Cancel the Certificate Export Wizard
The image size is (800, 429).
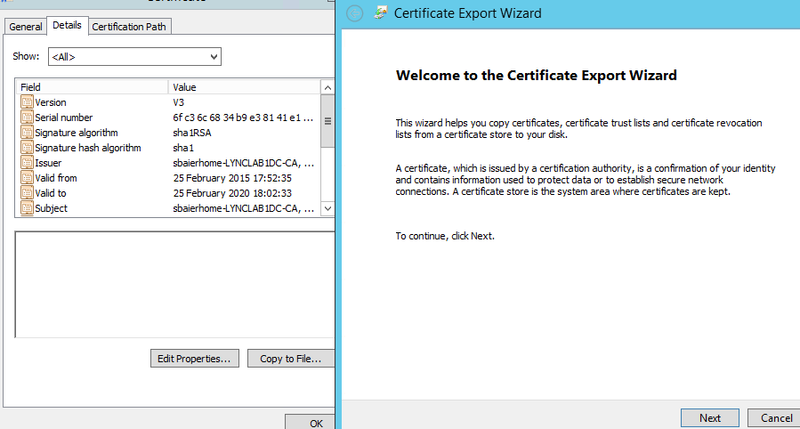(774, 418)
